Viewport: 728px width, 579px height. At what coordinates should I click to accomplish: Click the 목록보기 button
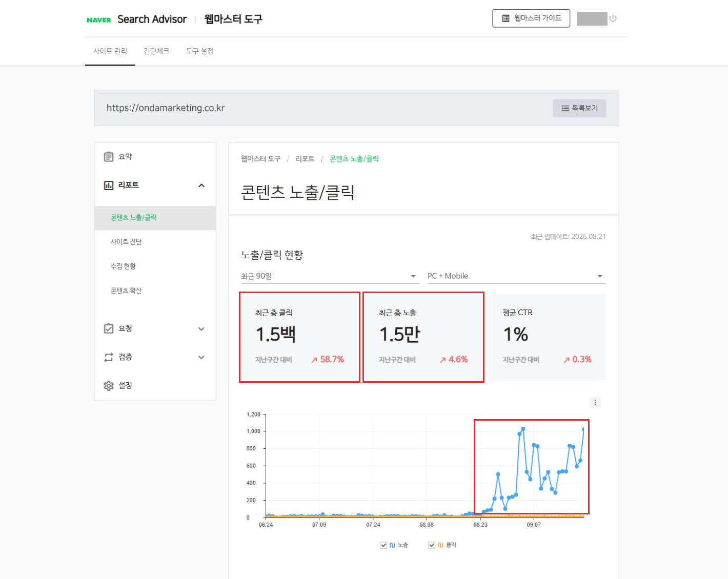tap(579, 108)
